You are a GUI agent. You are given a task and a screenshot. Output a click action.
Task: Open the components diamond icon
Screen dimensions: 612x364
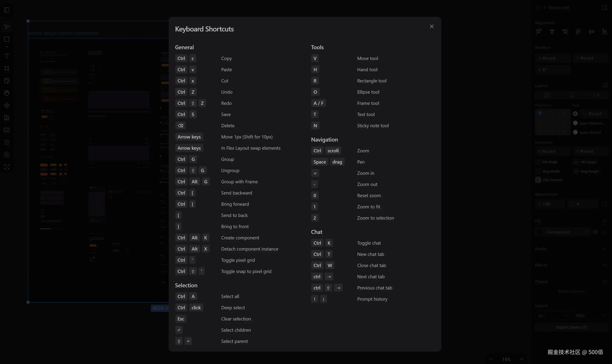(x=7, y=105)
